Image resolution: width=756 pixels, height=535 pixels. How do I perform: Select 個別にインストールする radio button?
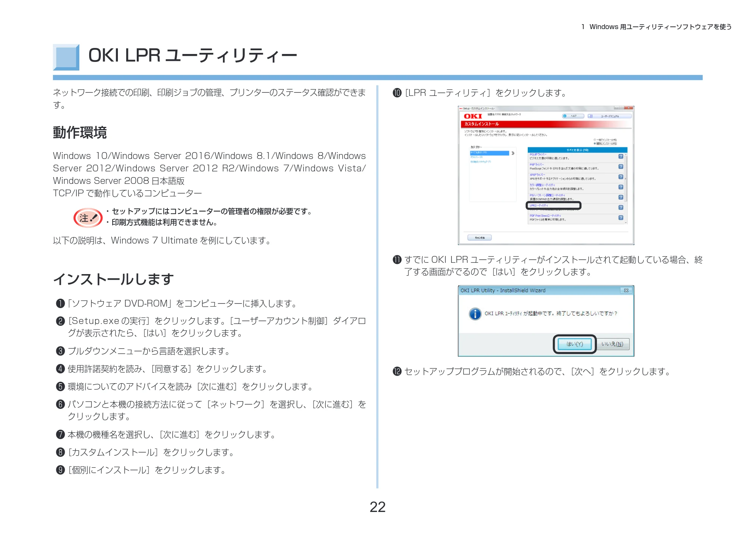coord(595,143)
